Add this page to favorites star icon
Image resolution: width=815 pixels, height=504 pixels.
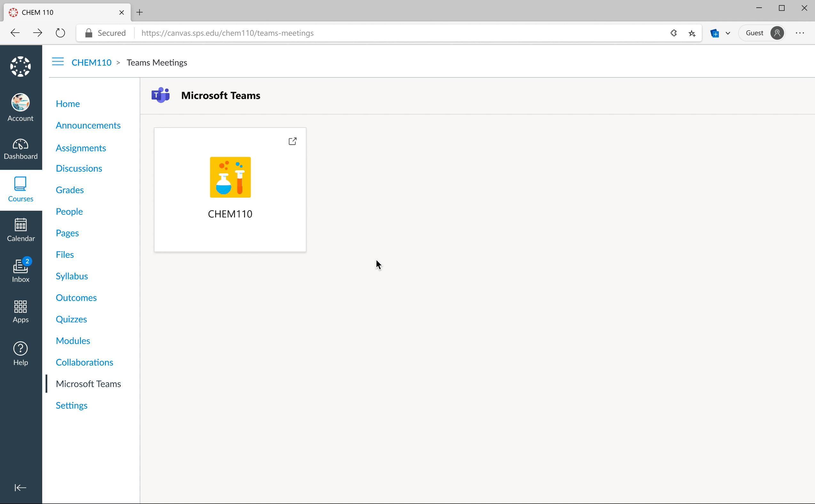coord(692,33)
